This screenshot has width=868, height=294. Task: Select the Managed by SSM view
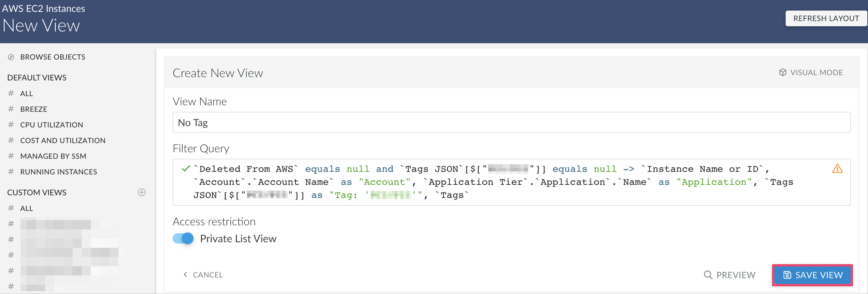(x=53, y=156)
